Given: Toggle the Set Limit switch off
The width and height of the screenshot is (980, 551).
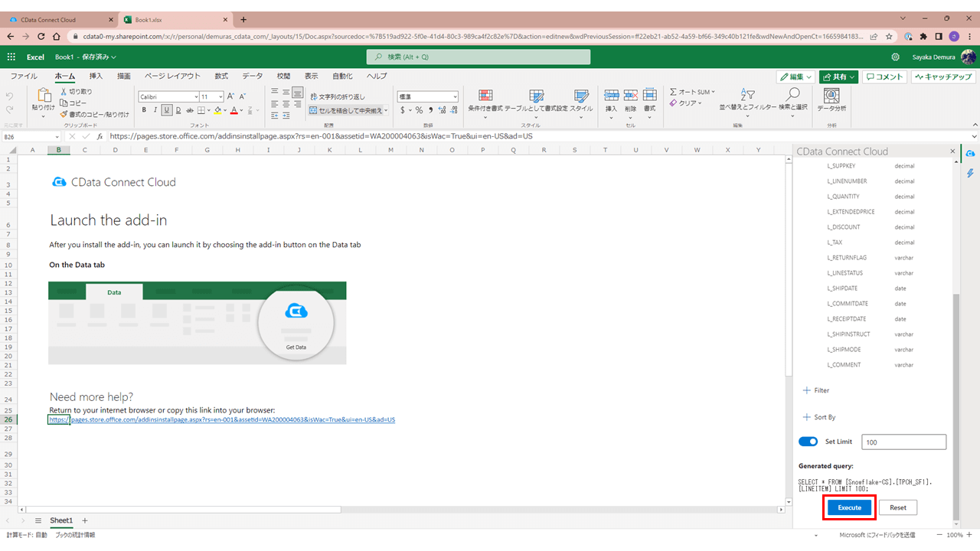Looking at the screenshot, I should (x=808, y=442).
